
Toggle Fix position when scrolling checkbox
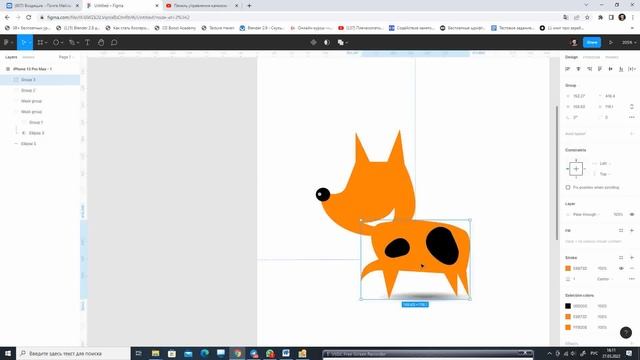click(x=568, y=187)
